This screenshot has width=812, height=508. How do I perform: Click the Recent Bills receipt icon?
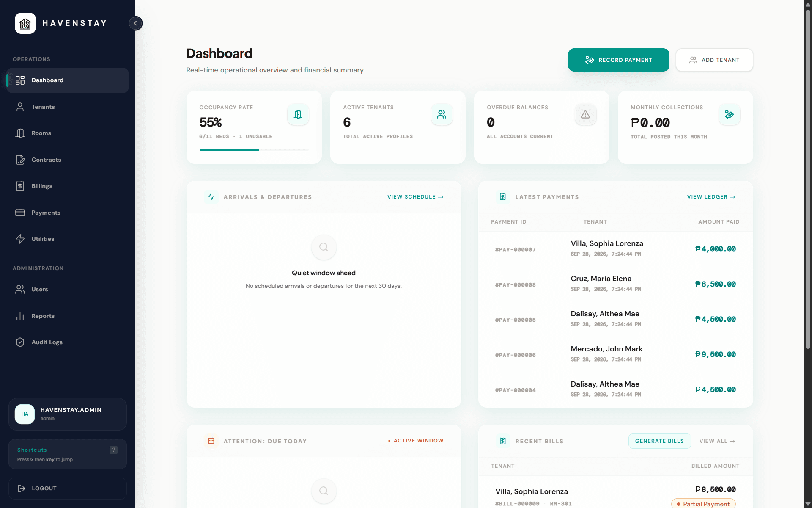pos(503,441)
